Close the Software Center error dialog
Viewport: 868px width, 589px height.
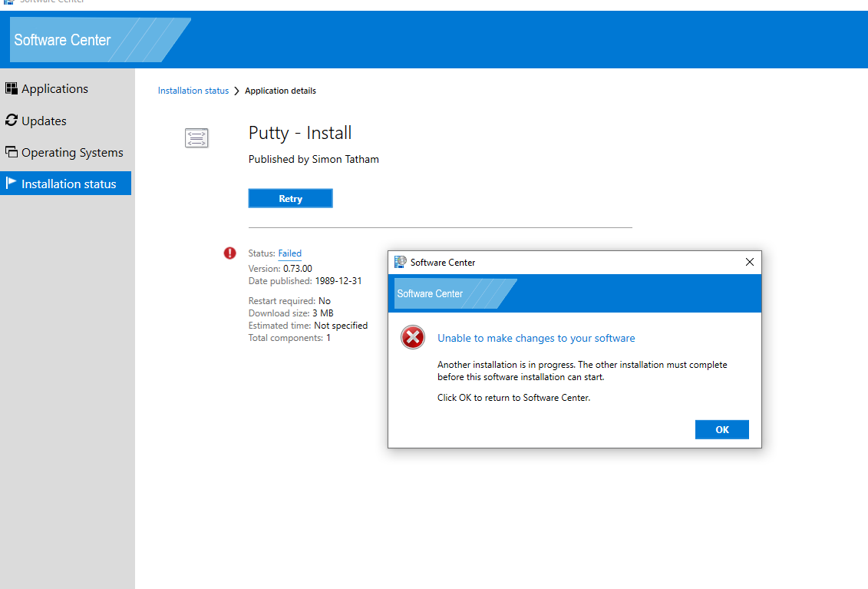[750, 262]
